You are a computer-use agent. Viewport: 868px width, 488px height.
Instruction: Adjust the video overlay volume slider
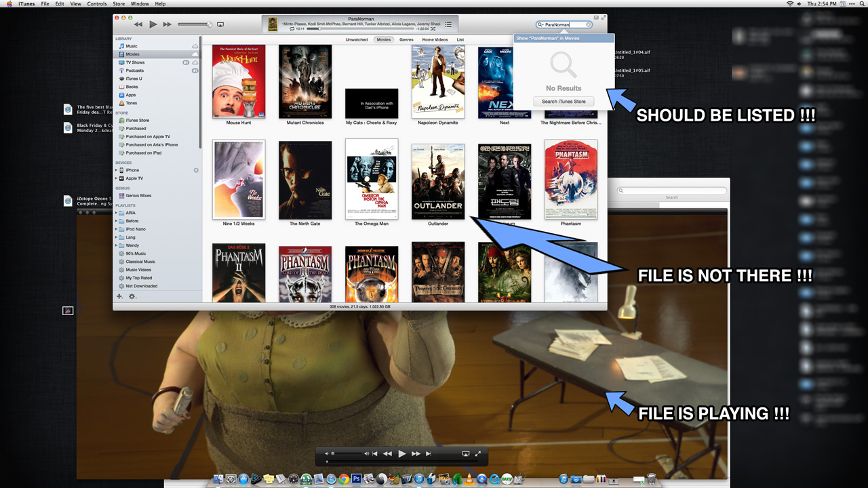point(347,453)
